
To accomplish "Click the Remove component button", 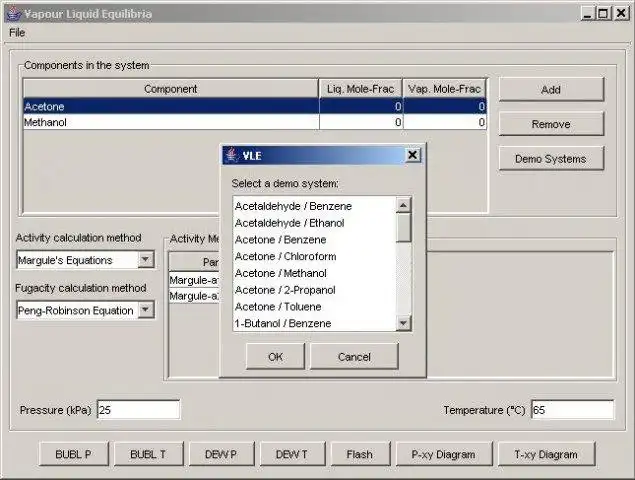I will coord(551,124).
